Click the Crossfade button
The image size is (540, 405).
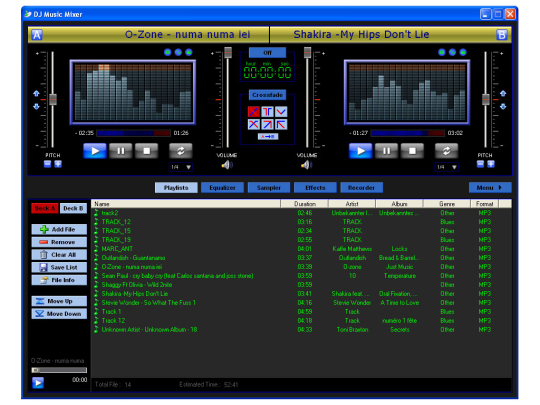click(267, 95)
